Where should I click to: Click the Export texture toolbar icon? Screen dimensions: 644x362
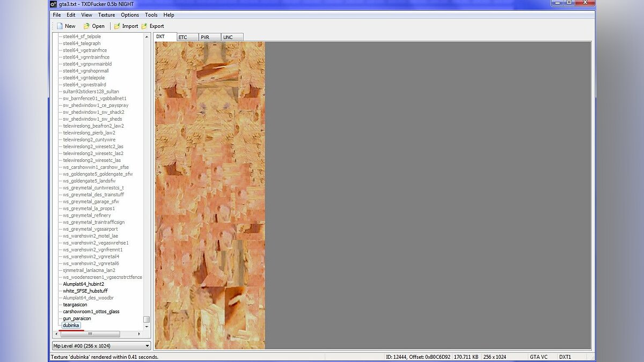pyautogui.click(x=144, y=26)
